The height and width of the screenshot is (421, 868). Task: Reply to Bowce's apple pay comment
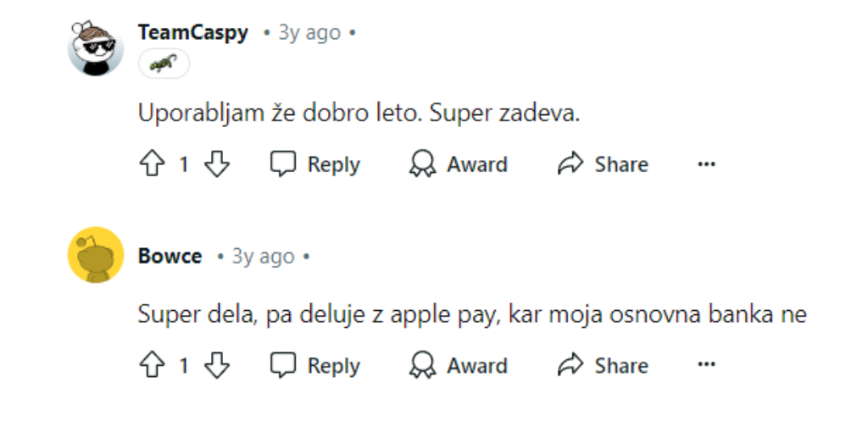tap(314, 366)
